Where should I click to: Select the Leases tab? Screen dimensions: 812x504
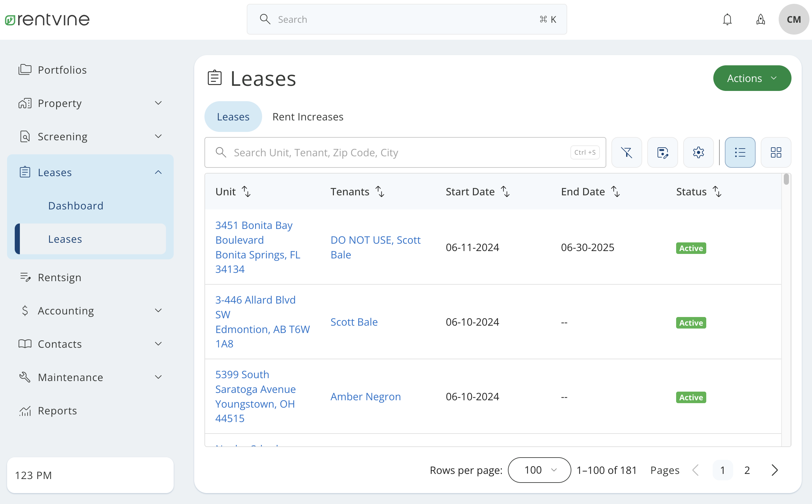click(233, 117)
